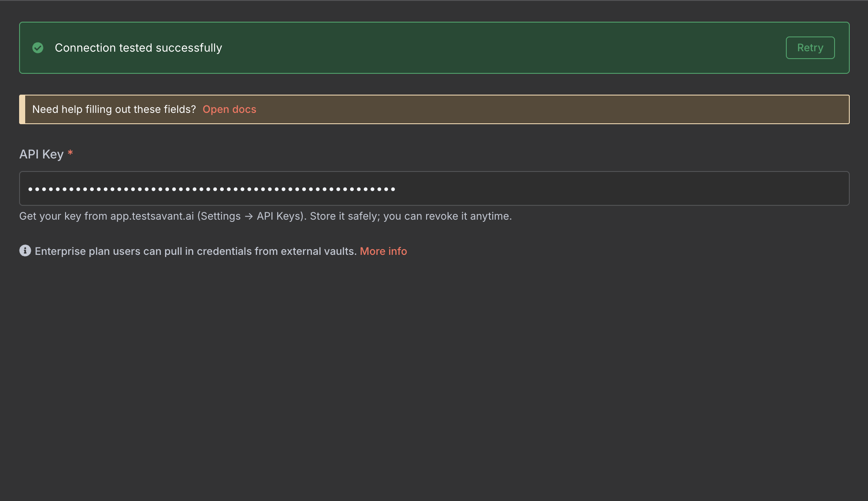The width and height of the screenshot is (868, 501).
Task: Click the red required asterisk
Action: coord(70,153)
